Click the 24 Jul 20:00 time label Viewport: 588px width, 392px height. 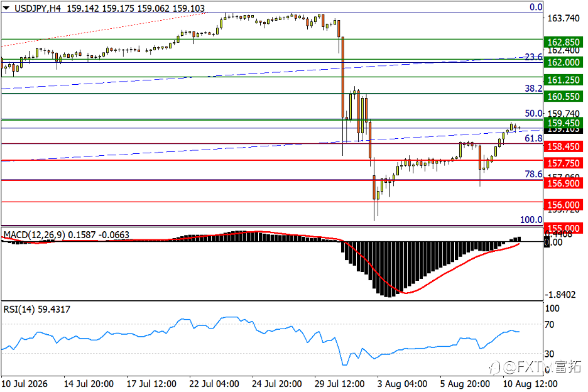coord(277,384)
